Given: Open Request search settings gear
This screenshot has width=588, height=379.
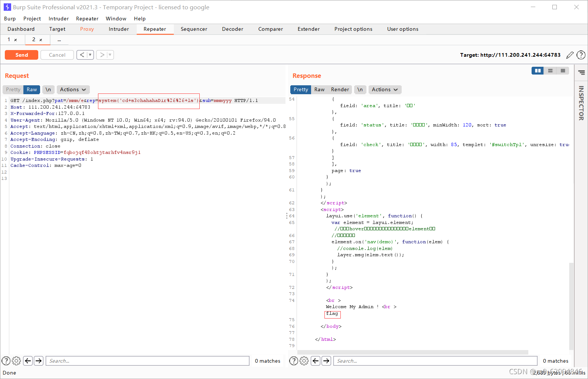Looking at the screenshot, I should [x=16, y=361].
